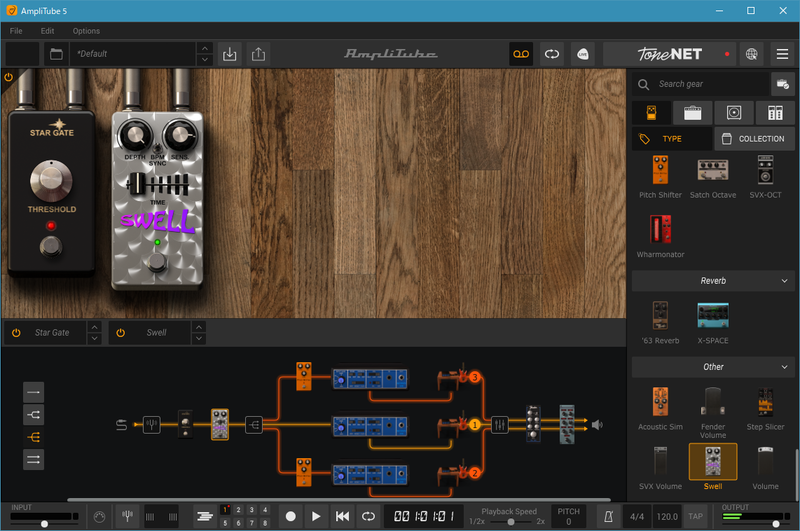Select the Volume pedal in gear list
The width and height of the screenshot is (800, 531).
coord(765,468)
